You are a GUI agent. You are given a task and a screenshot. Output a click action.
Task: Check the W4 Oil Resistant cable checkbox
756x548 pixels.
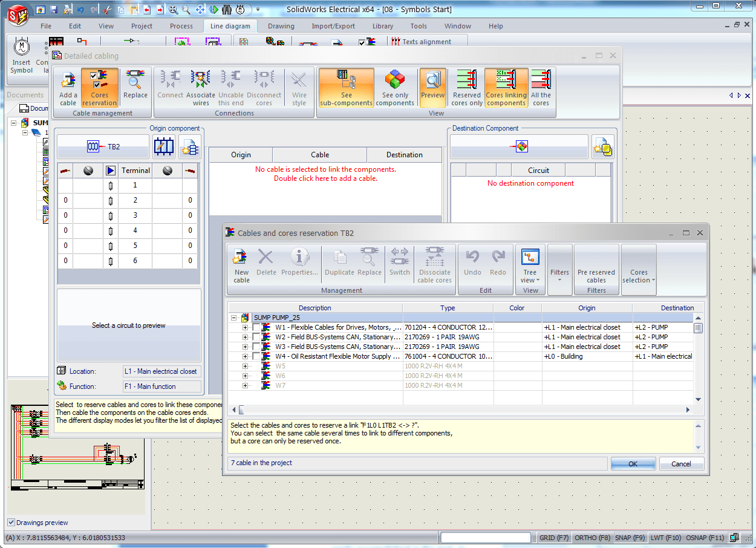[256, 357]
